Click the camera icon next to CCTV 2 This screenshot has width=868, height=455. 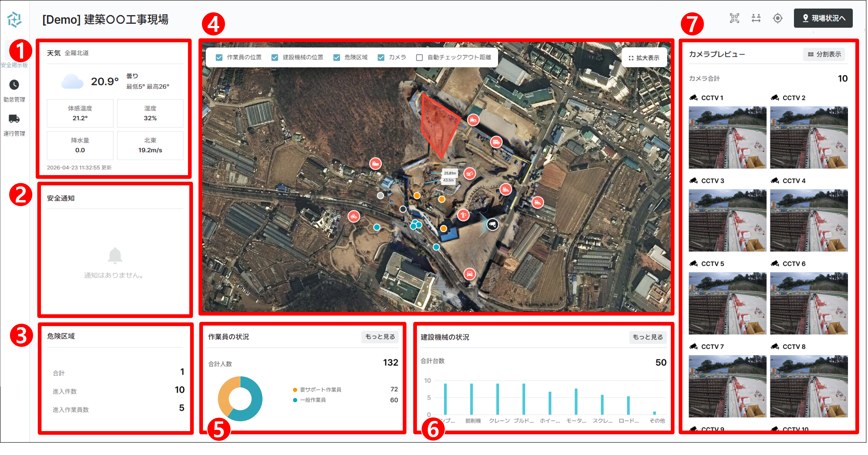click(775, 98)
